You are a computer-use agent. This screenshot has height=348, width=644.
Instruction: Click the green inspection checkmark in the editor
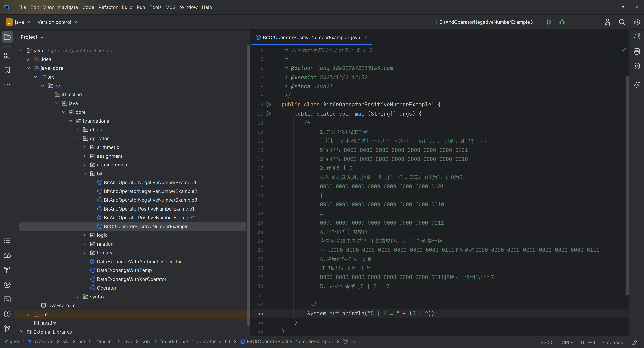[x=624, y=50]
